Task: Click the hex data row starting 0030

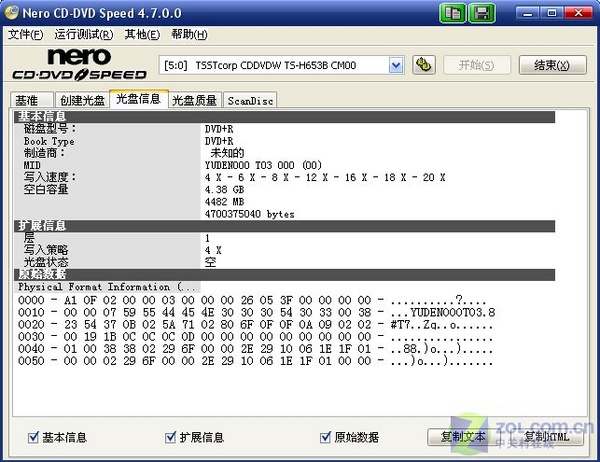Action: (x=255, y=337)
